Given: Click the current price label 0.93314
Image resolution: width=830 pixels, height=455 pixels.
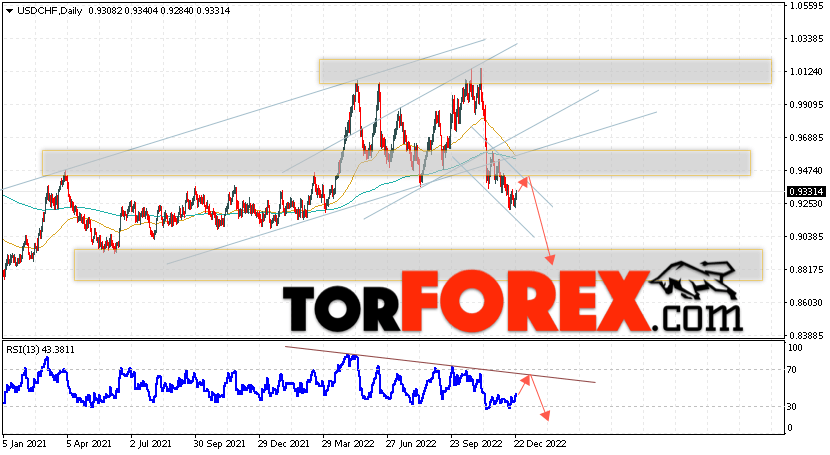Looking at the screenshot, I should coord(805,192).
